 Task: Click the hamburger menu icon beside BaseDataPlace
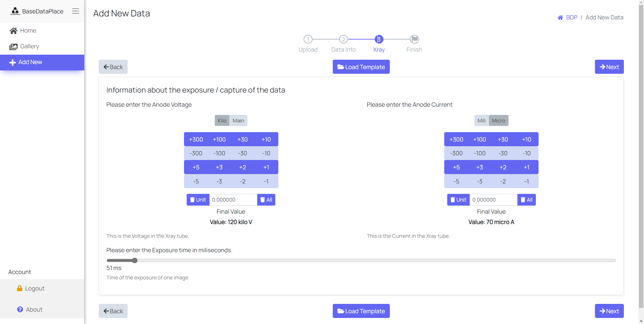(x=76, y=11)
